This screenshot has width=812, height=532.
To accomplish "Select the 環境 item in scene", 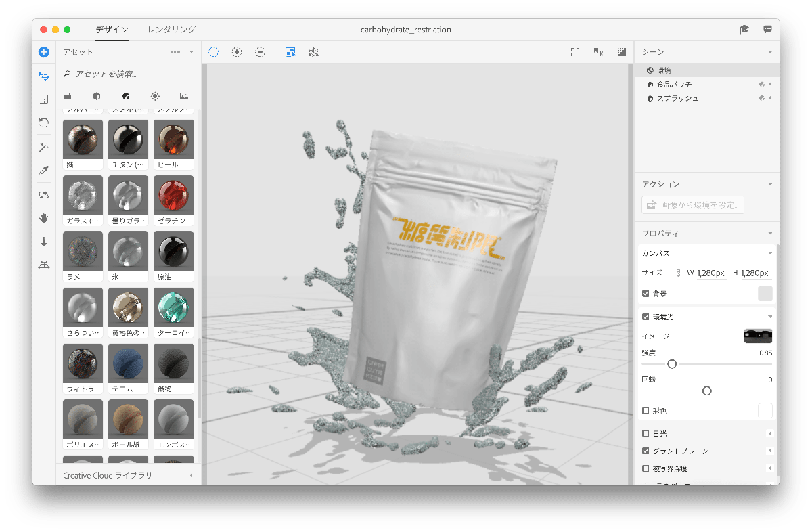I will pyautogui.click(x=664, y=70).
